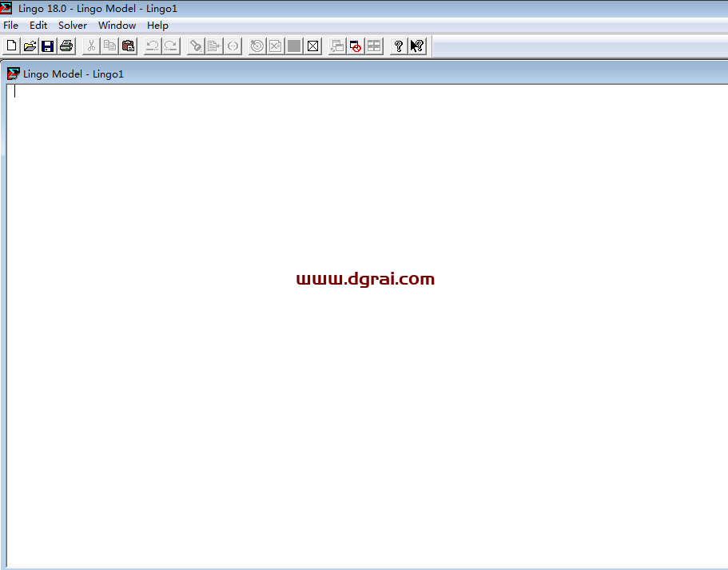The image size is (728, 570).
Task: Create a new model with the New icon
Action: coord(12,46)
